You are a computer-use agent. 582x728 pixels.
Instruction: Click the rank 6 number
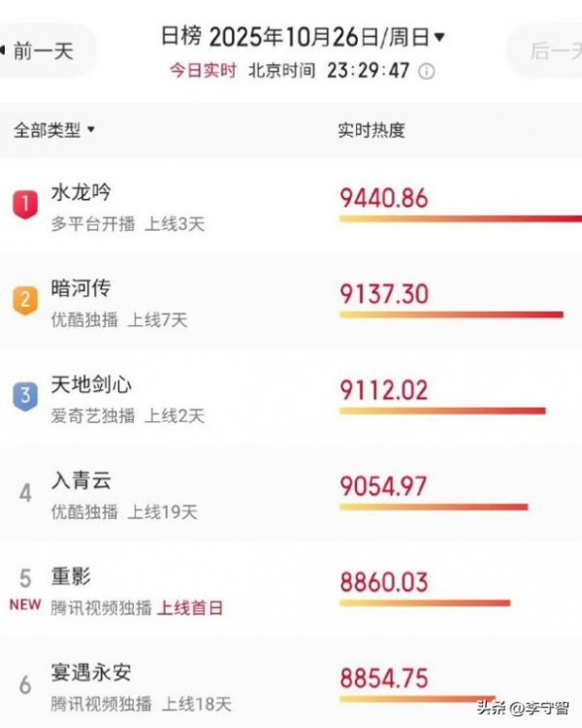pyautogui.click(x=25, y=684)
